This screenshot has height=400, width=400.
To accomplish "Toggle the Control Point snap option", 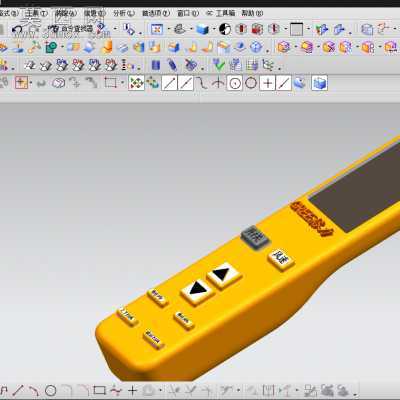I will [x=202, y=83].
